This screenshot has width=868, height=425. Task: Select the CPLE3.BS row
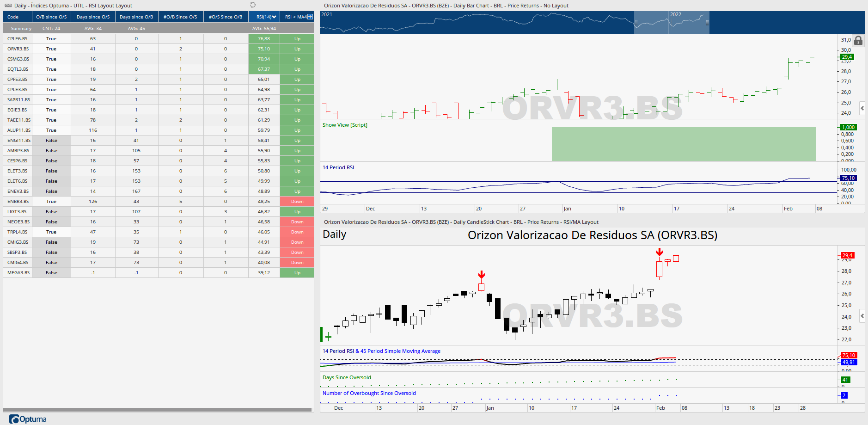coord(159,90)
